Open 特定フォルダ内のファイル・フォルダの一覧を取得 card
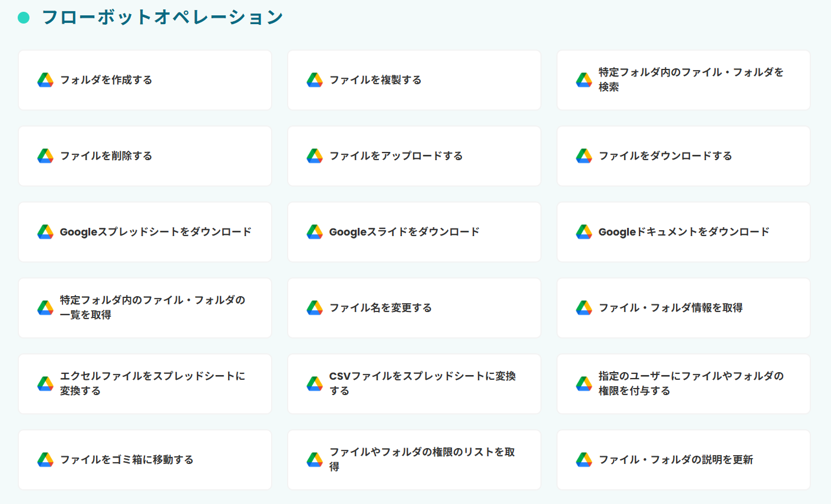Screen dimensions: 831x504 click(152, 307)
